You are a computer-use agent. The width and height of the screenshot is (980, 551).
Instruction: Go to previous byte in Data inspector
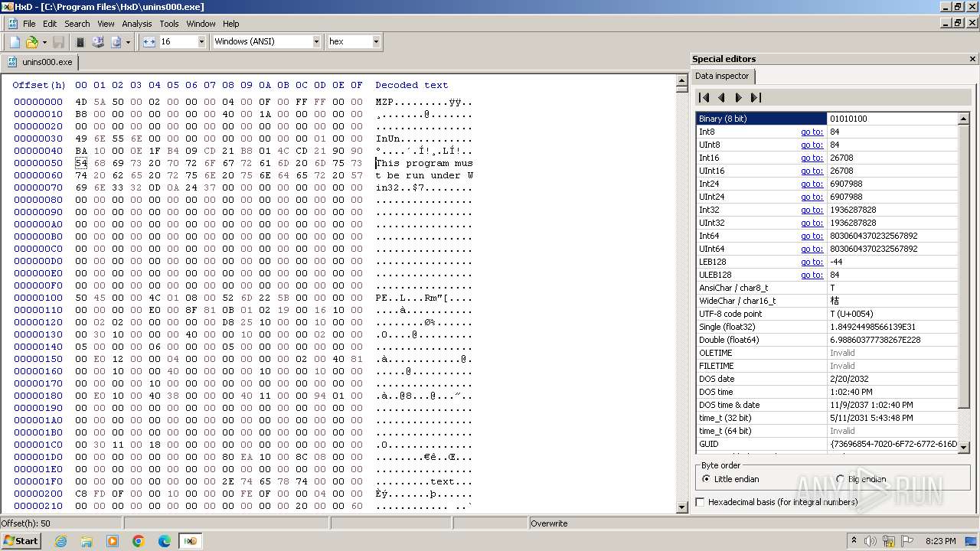(x=721, y=97)
